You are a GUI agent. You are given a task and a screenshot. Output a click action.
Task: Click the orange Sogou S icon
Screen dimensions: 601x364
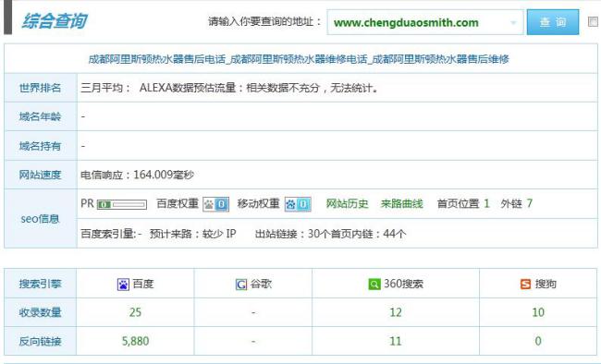coord(525,285)
